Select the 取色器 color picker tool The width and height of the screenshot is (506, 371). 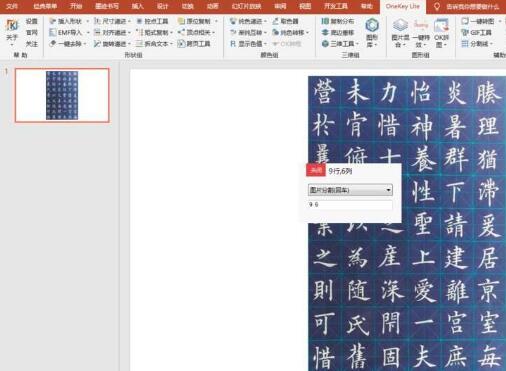point(285,21)
